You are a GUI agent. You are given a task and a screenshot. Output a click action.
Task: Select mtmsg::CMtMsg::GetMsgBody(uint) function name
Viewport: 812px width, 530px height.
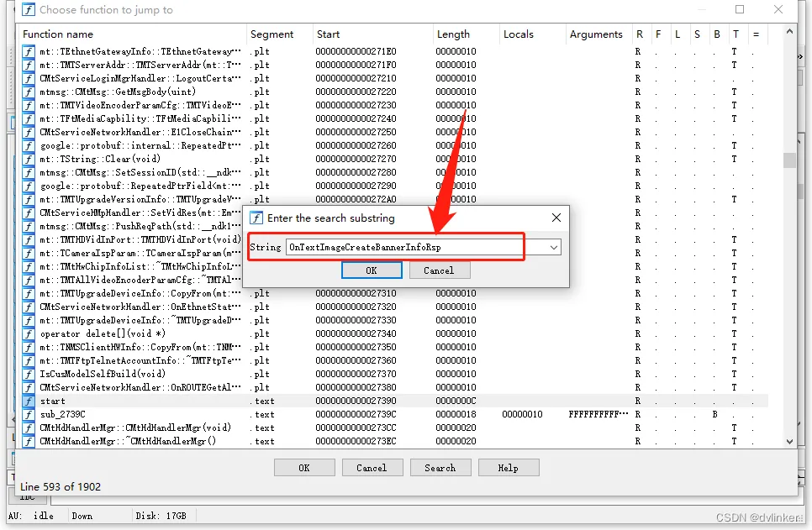click(118, 92)
